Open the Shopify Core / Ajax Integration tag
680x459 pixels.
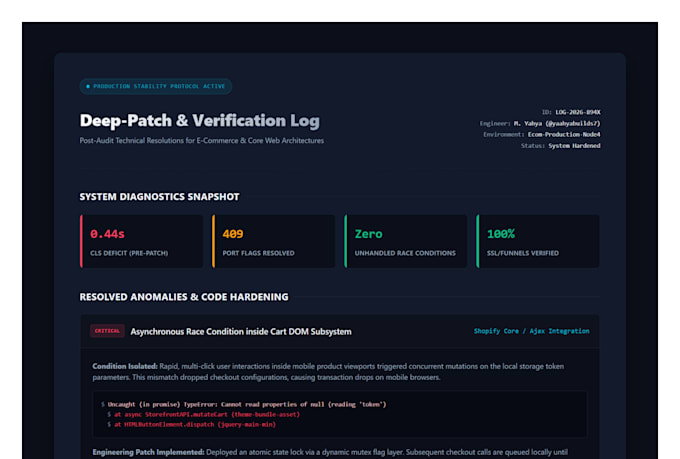click(x=531, y=331)
